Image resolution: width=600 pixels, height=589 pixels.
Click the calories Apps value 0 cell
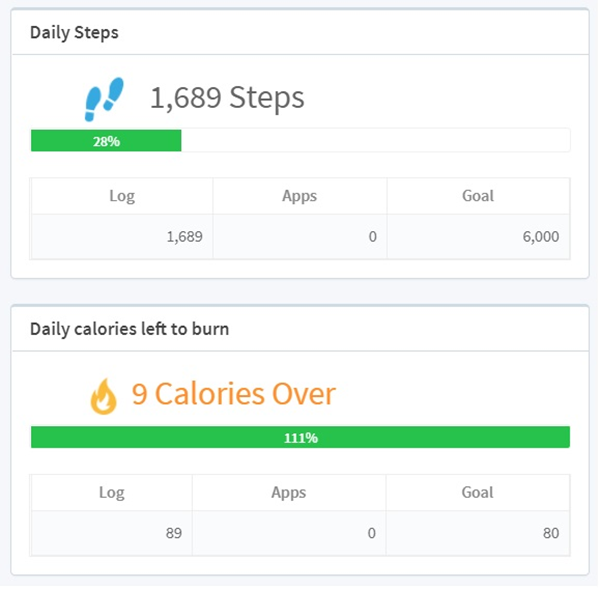289,534
